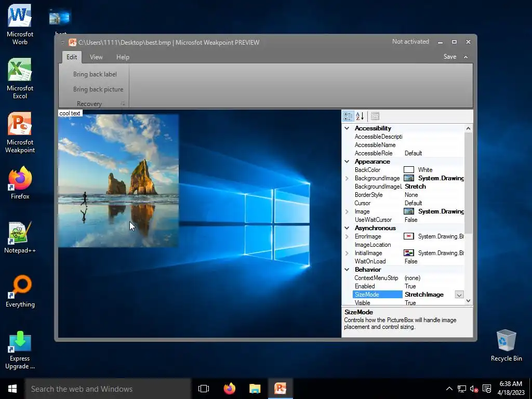Open the Recycle Bin

(x=506, y=345)
